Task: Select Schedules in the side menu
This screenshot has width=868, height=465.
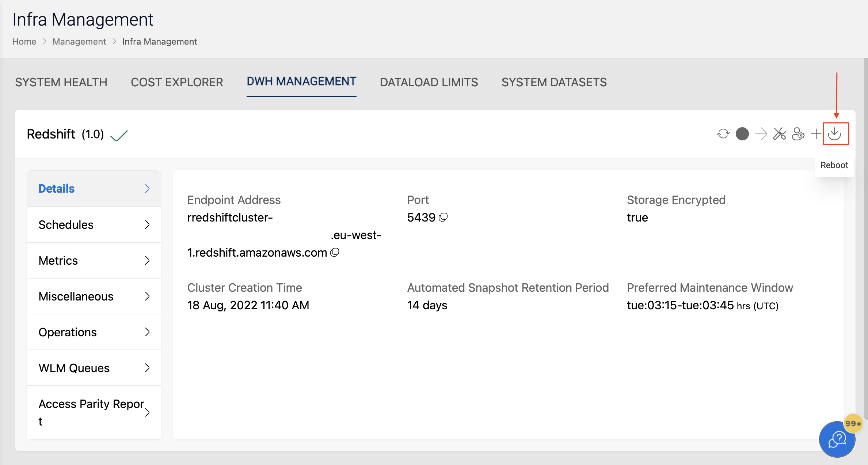Action: click(94, 224)
